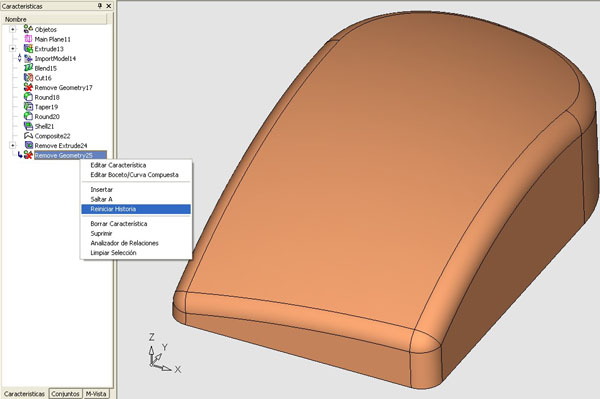The image size is (600, 399).
Task: Click the Shell21 feature icon
Action: pos(28,126)
